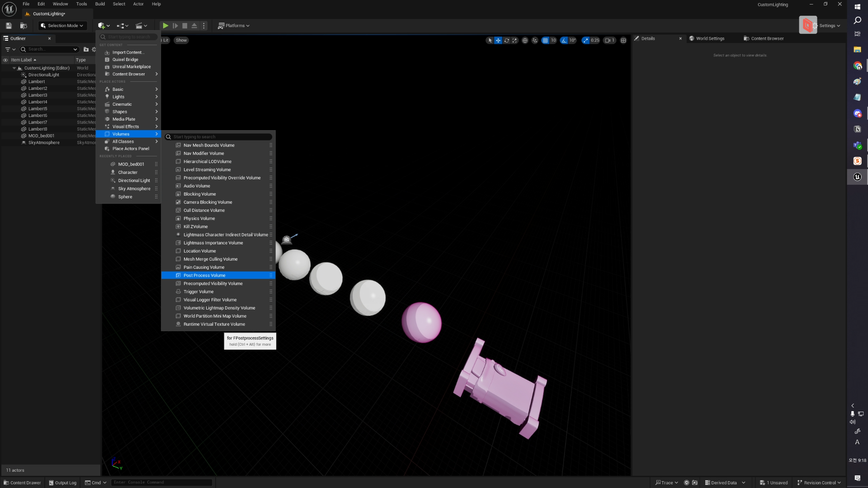Click the world coordinate space globe icon
Screen dimensions: 868x488
click(525, 40)
